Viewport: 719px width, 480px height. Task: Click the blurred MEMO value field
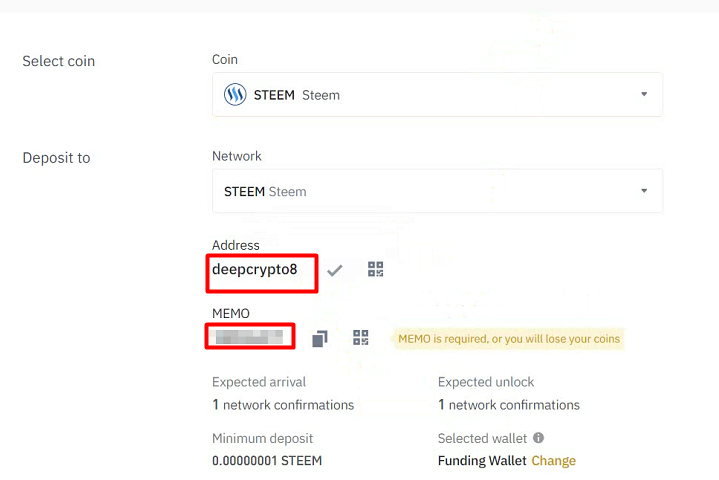coord(249,337)
